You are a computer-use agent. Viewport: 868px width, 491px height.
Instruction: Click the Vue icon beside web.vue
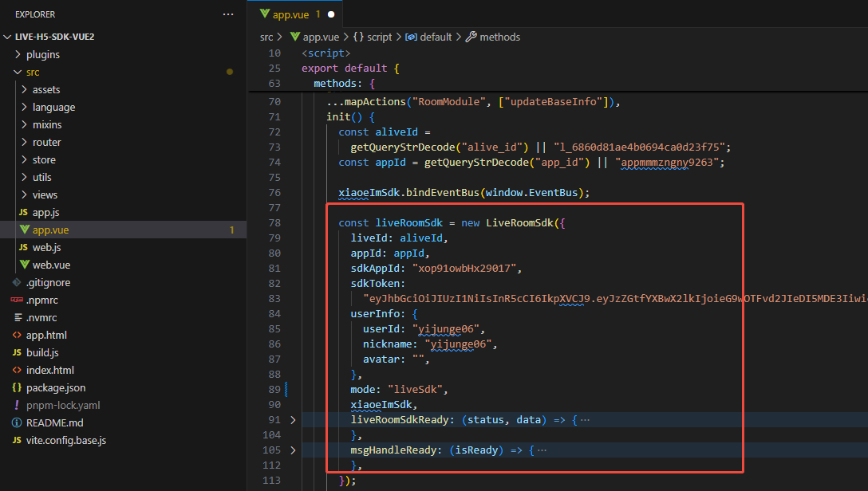pos(24,265)
